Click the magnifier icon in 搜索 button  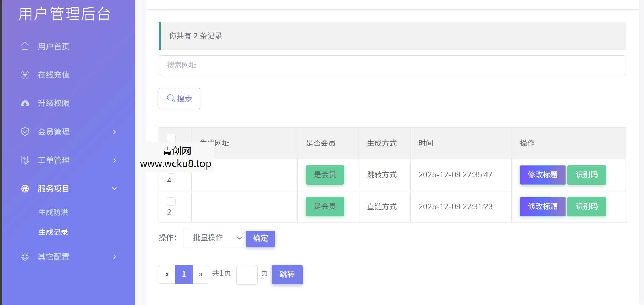171,98
